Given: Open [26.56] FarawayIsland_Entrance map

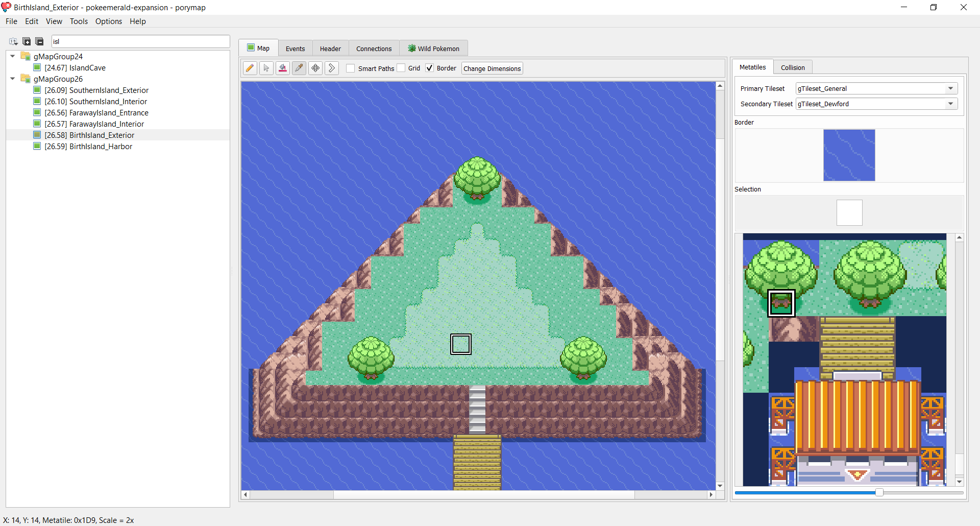Looking at the screenshot, I should (96, 112).
